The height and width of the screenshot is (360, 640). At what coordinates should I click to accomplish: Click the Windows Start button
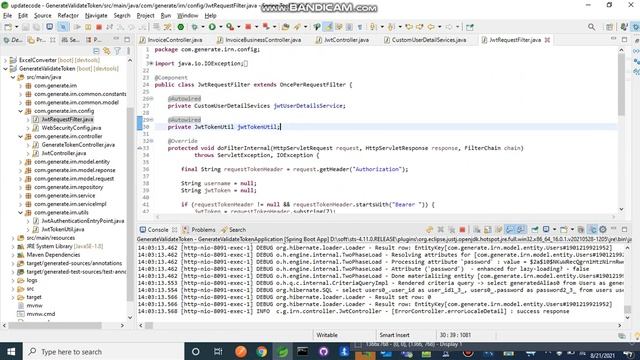(11, 351)
